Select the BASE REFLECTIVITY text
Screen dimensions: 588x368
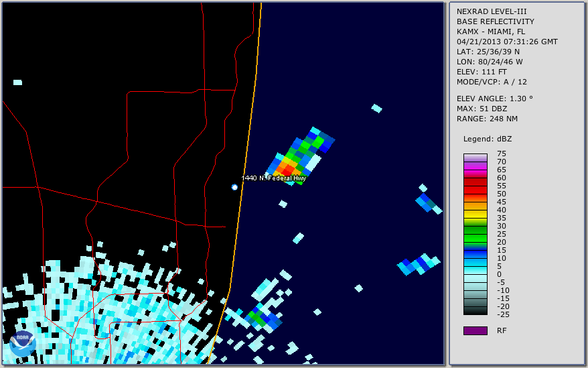(x=496, y=21)
